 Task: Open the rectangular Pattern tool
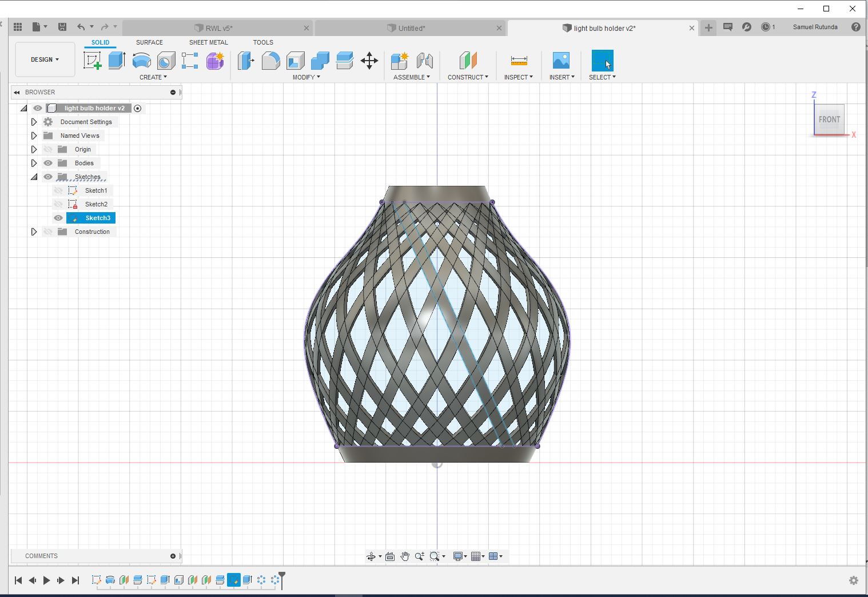190,61
